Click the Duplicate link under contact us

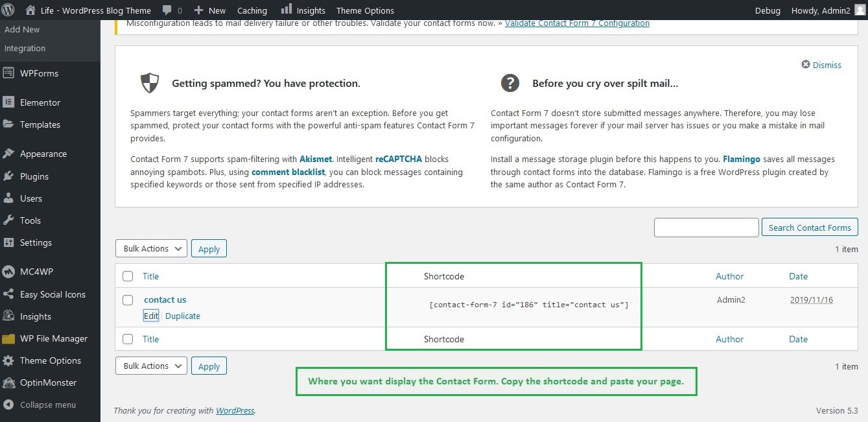(183, 316)
